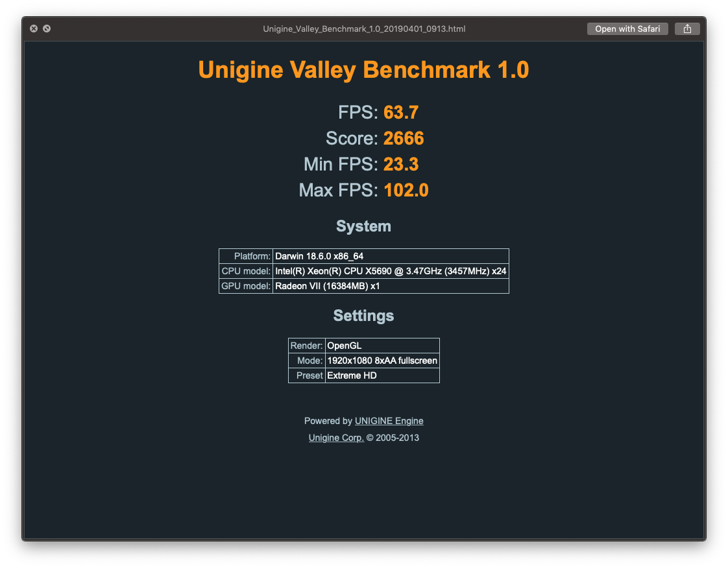
Task: Click the full-screen icon beside close button
Action: (x=47, y=29)
